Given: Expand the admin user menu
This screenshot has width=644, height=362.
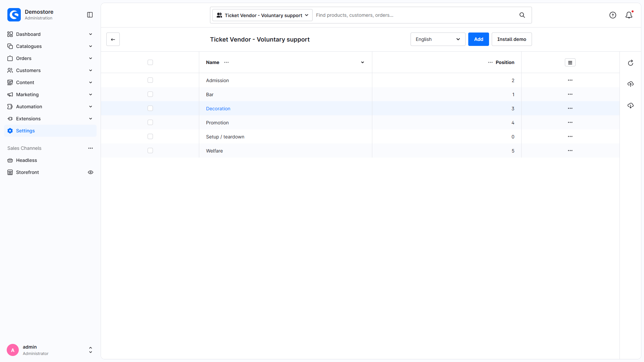Looking at the screenshot, I should (91, 350).
